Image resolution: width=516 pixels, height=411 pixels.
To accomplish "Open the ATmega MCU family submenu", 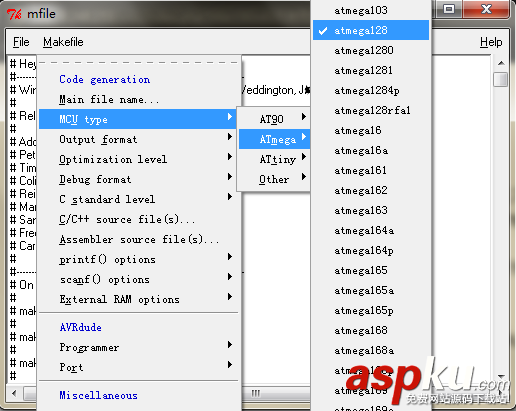I will 275,139.
